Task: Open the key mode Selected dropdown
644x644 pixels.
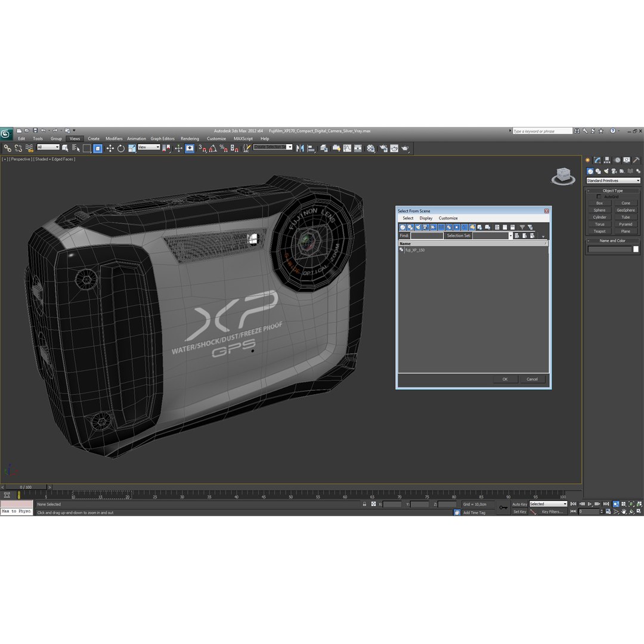Action: point(548,504)
